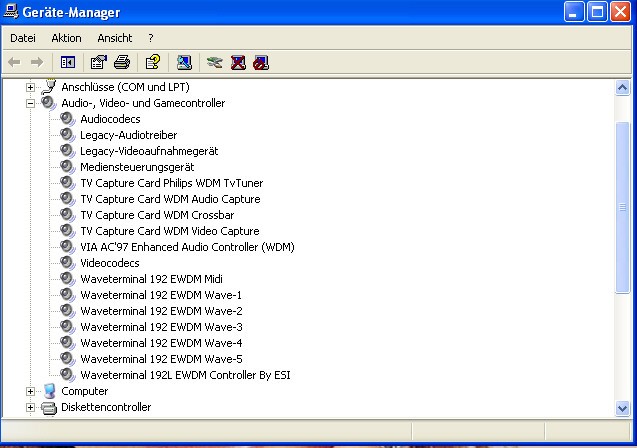Expand the Diskettencontroller node
This screenshot has width=637, height=448.
[x=30, y=407]
